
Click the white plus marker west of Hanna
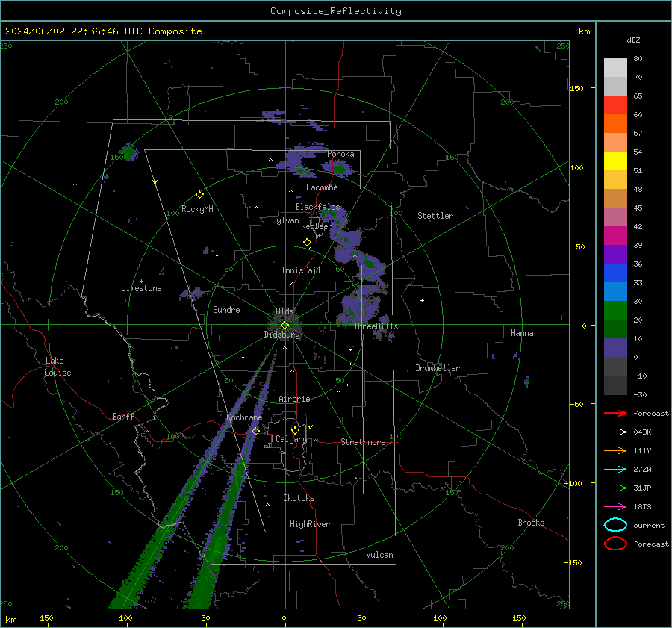[x=422, y=300]
